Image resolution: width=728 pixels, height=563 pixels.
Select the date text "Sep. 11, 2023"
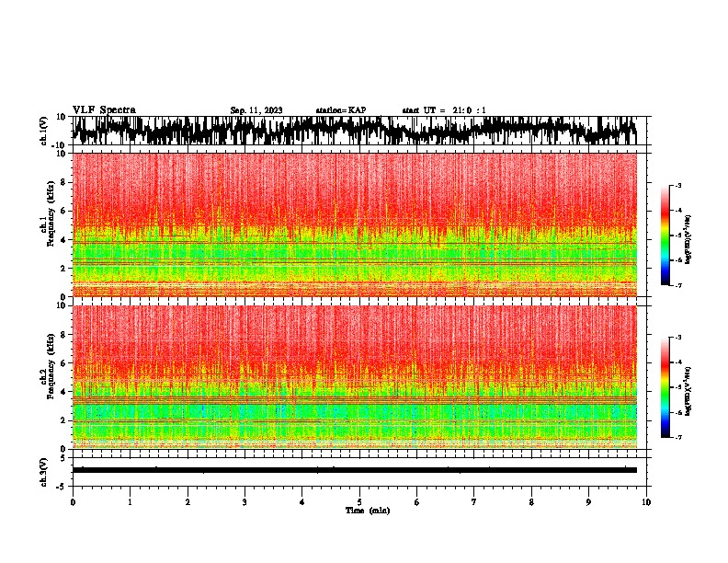tap(256, 110)
